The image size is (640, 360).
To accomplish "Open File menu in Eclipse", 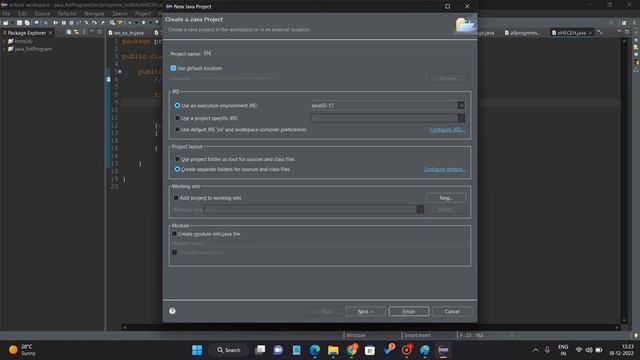I will click(x=7, y=13).
